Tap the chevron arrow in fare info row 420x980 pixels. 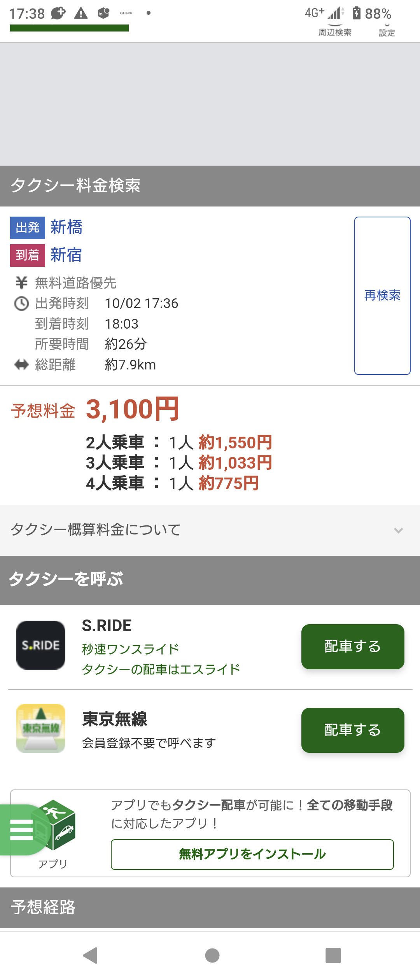(398, 530)
